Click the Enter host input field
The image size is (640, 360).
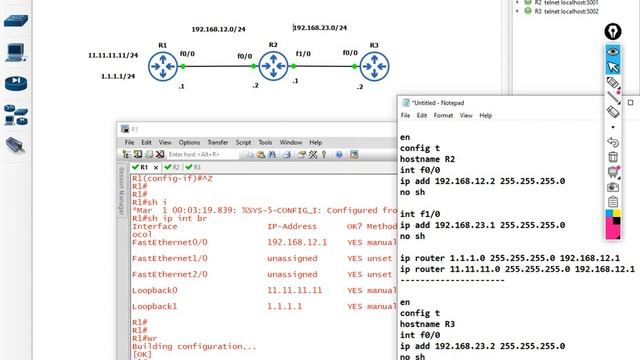coord(202,154)
